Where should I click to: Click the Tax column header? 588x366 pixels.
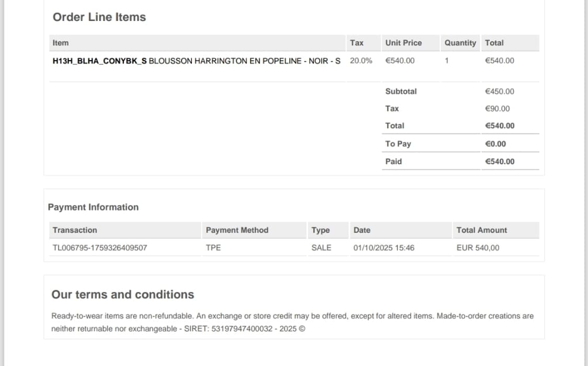356,43
